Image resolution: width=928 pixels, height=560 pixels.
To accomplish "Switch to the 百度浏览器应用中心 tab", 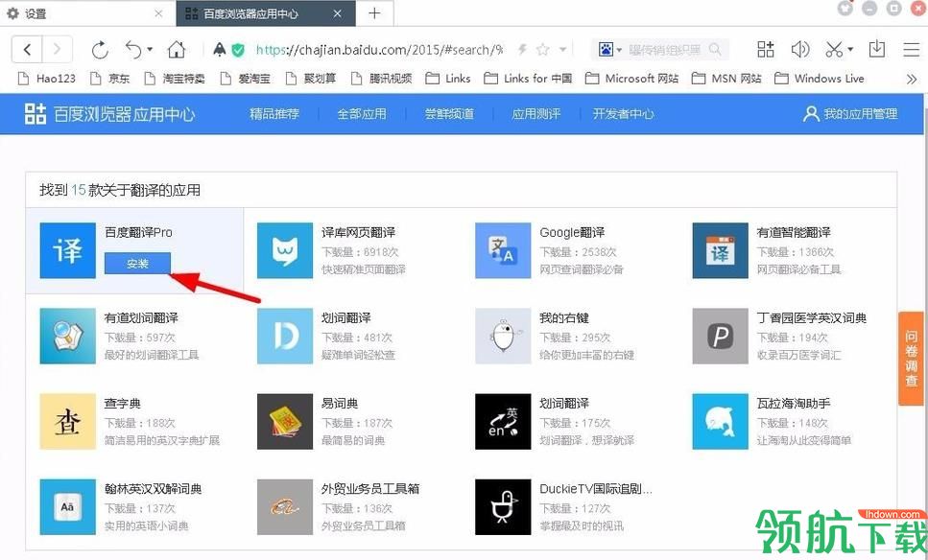I will pos(266,13).
